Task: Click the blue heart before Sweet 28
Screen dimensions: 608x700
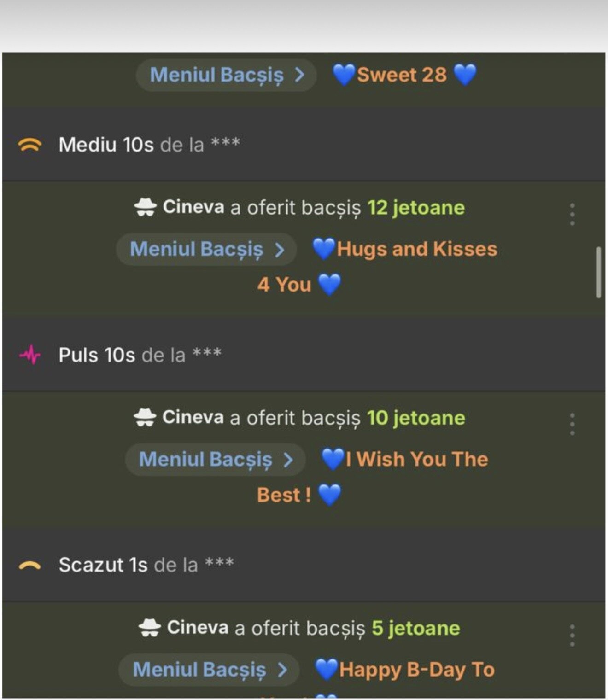Action: pyautogui.click(x=344, y=75)
